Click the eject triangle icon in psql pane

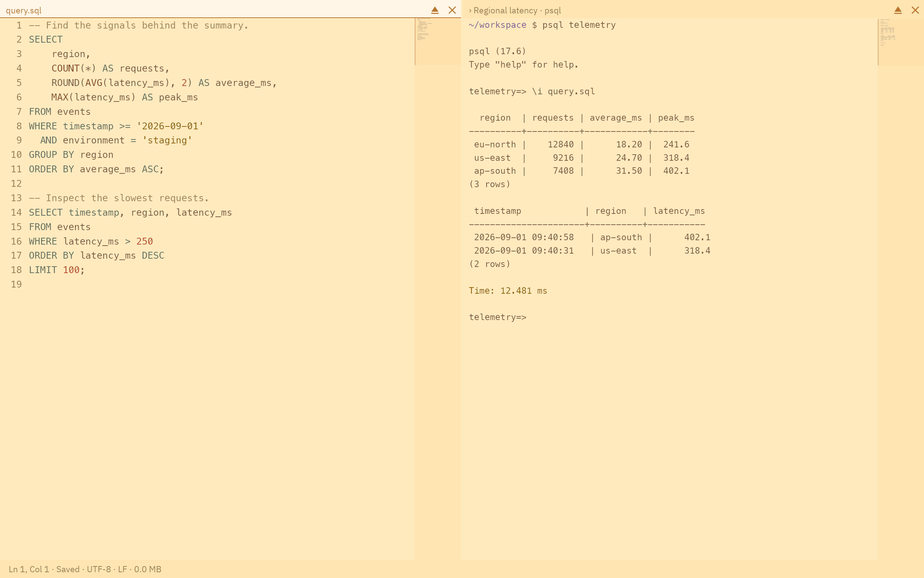click(898, 10)
